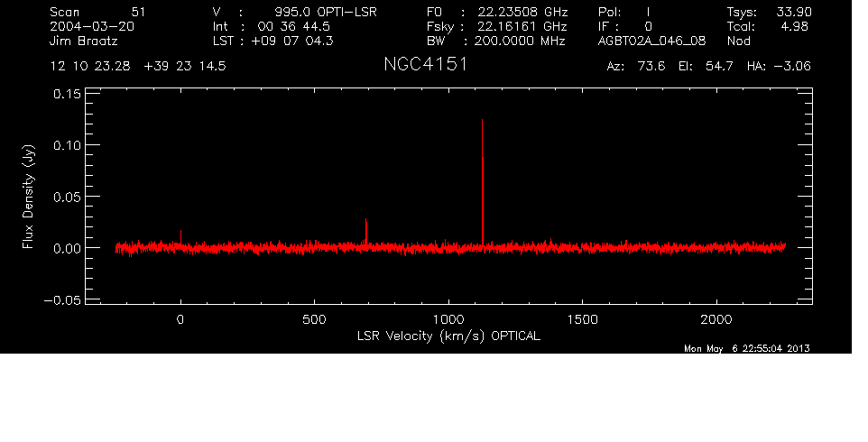Click the BW 200.0000 MHz bandwidth value
This screenshot has height=442, width=868.
[513, 41]
